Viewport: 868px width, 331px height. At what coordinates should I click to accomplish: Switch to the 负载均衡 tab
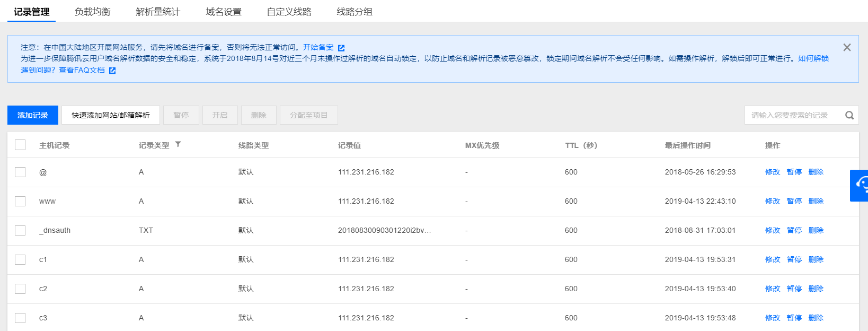point(93,12)
